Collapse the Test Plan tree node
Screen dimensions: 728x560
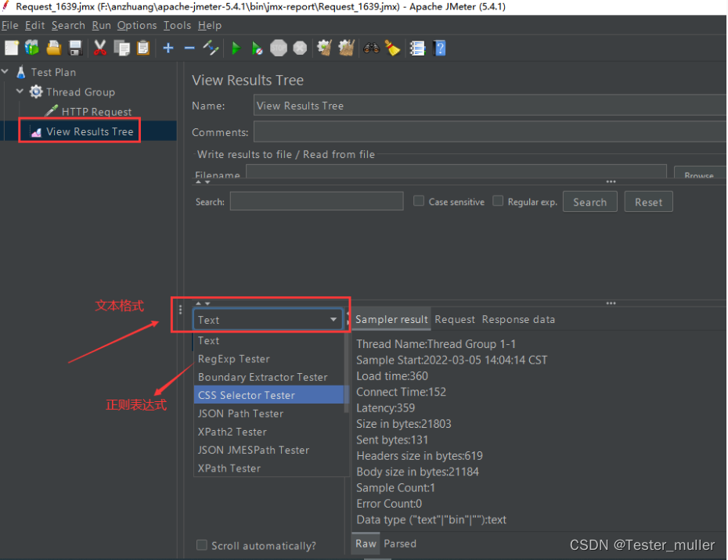tap(5, 71)
